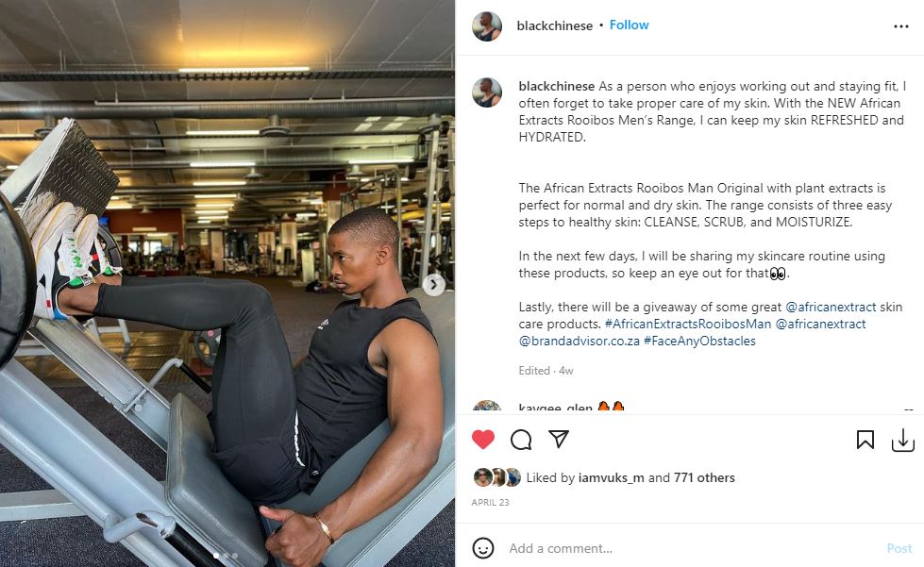
Task: Open the iamvuks_m profile from likes
Action: [611, 477]
